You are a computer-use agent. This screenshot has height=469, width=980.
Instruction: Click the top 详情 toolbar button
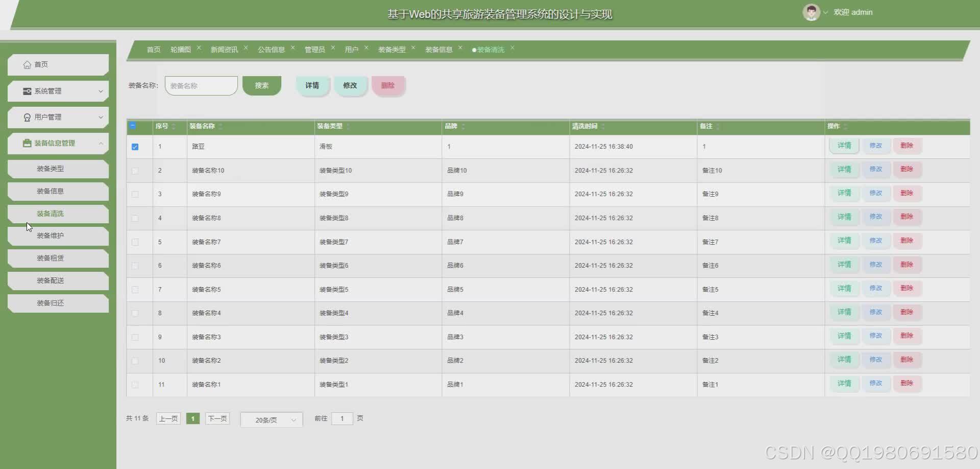312,85
